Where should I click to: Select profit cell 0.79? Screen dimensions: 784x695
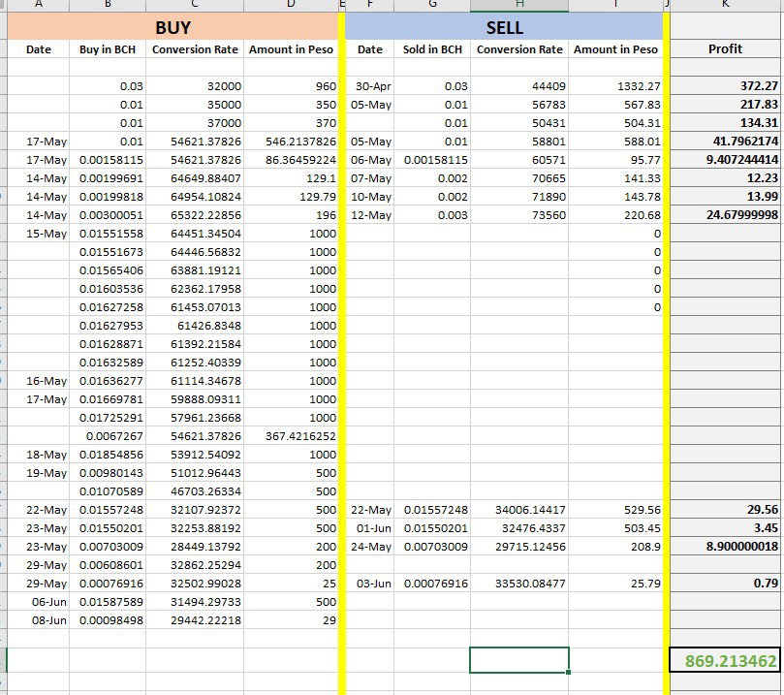(x=725, y=584)
